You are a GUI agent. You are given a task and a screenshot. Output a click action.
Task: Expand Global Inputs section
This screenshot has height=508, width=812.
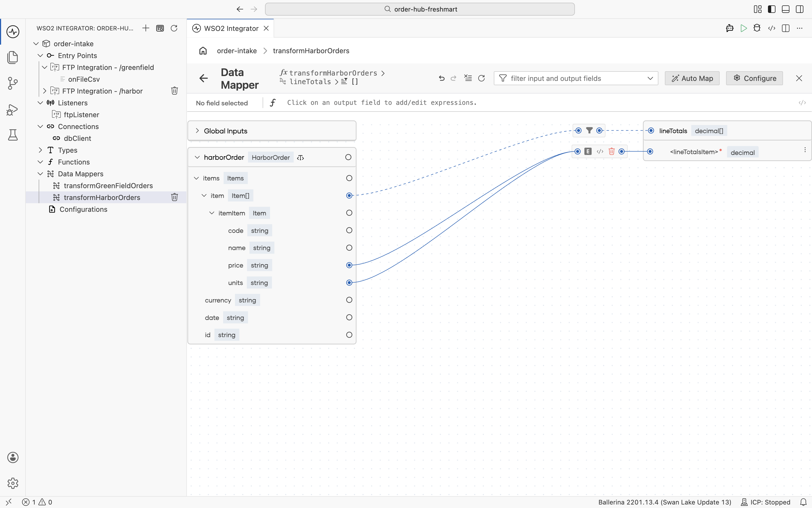(x=197, y=131)
